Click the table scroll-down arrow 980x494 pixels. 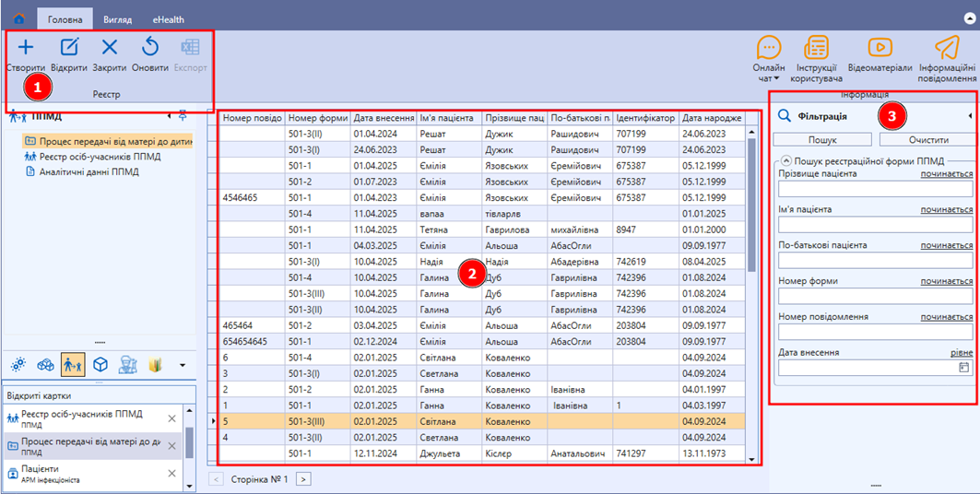click(x=752, y=458)
